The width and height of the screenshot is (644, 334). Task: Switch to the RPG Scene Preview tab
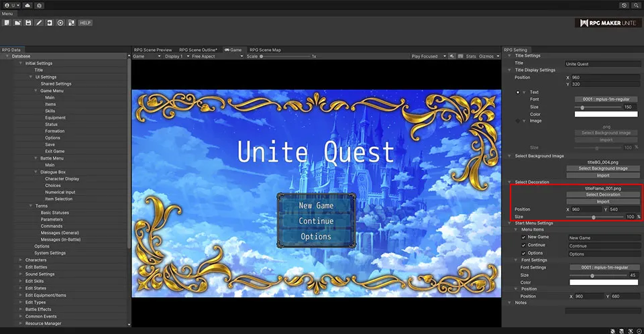[x=152, y=50]
